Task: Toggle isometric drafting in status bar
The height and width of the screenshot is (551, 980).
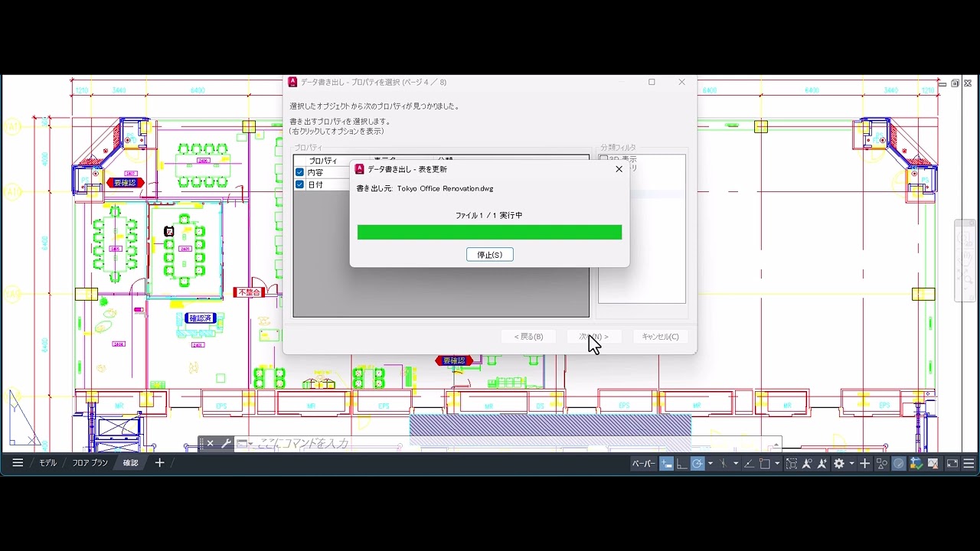Action: click(723, 464)
